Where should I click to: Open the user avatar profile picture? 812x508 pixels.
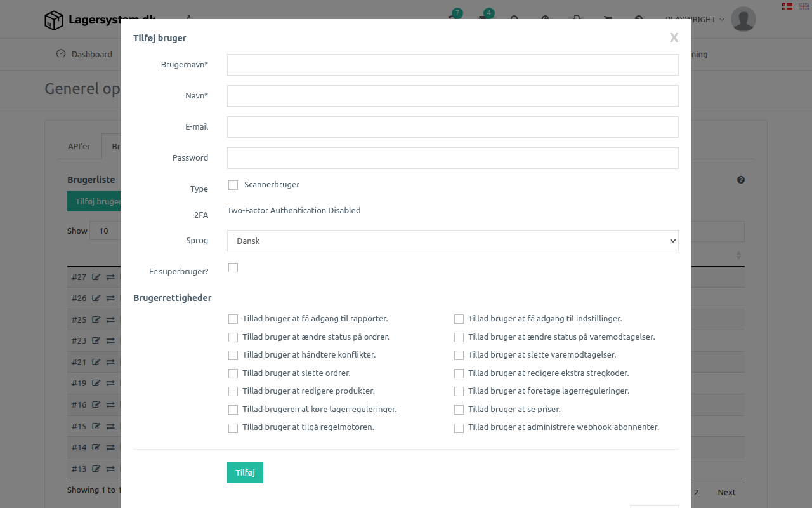pyautogui.click(x=743, y=19)
